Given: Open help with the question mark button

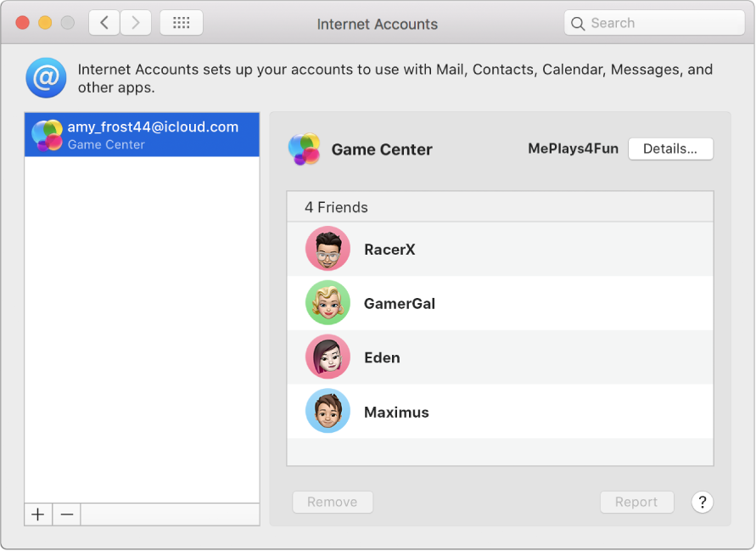Looking at the screenshot, I should tap(702, 503).
